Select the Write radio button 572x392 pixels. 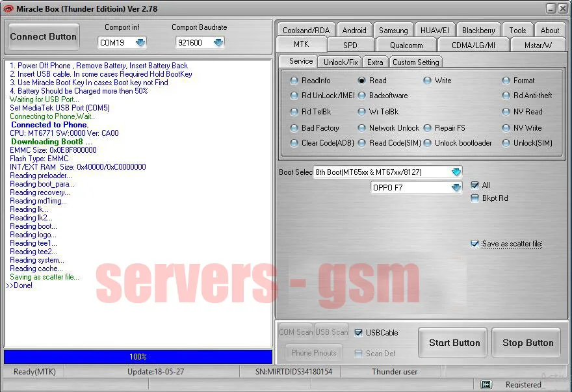[x=427, y=81]
